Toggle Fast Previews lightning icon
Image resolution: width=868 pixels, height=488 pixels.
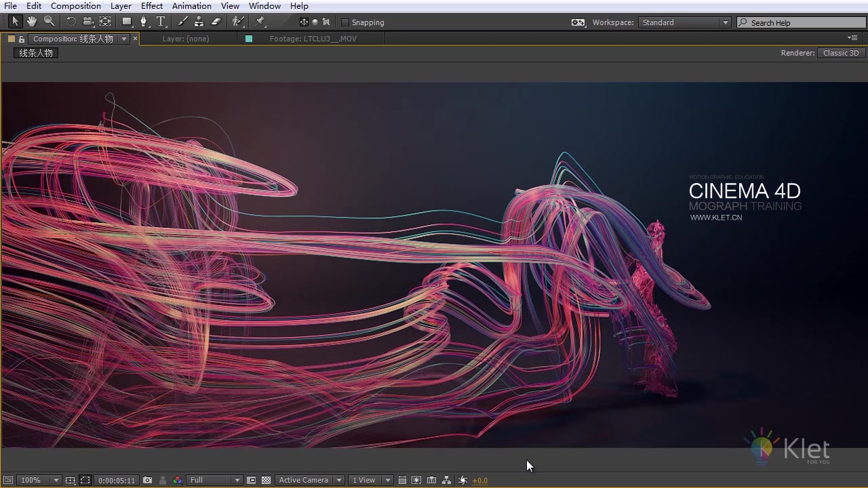tap(416, 480)
